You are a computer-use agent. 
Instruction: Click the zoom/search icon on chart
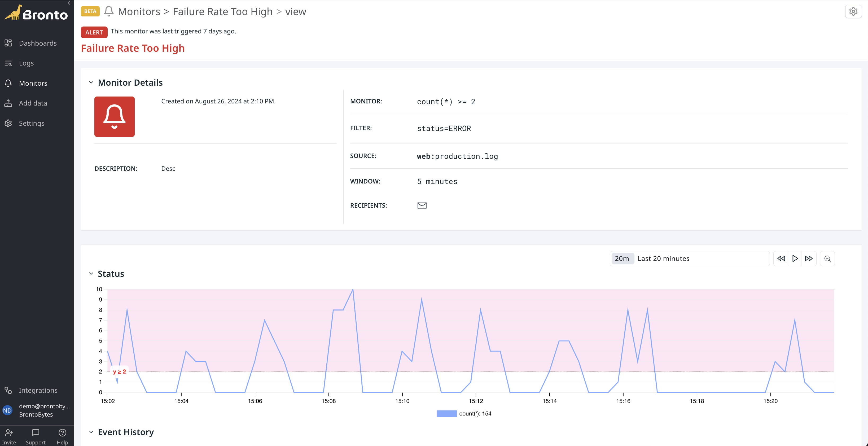(828, 259)
